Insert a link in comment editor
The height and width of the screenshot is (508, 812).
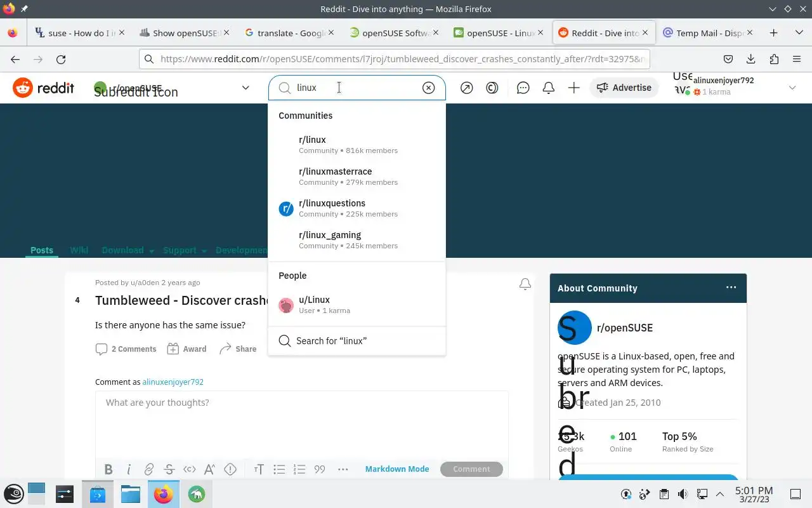point(149,469)
